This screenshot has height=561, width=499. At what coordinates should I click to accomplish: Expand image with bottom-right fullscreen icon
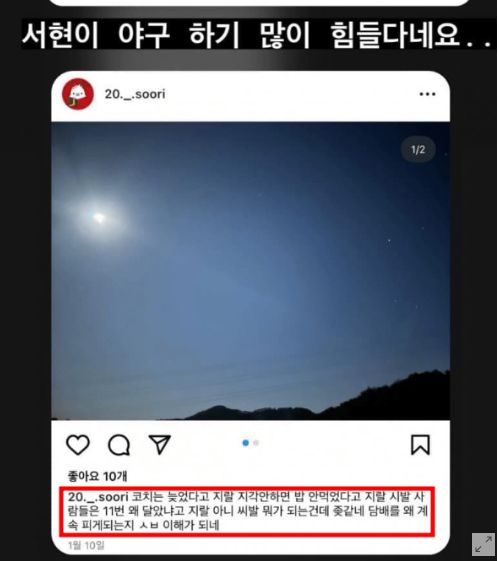click(483, 544)
